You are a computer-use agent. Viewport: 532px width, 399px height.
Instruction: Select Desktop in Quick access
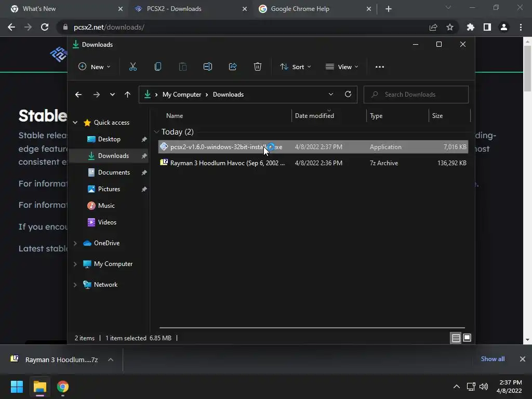click(x=109, y=139)
